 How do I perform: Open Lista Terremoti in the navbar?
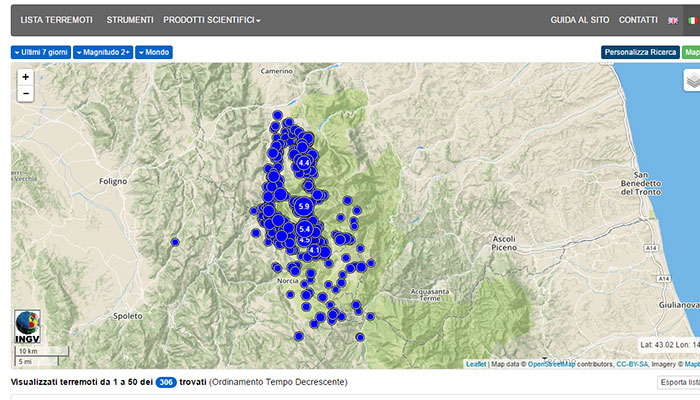coord(57,20)
